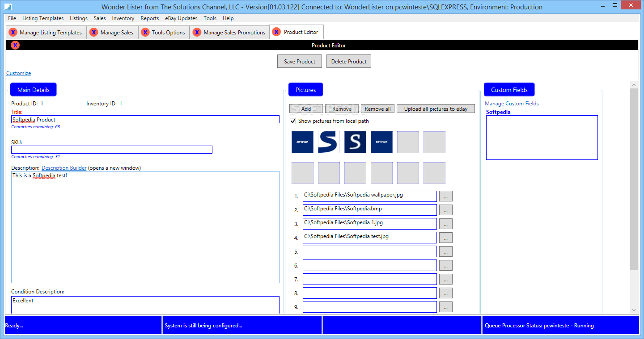Close the Product Editor tab with its X icon

pyautogui.click(x=277, y=32)
